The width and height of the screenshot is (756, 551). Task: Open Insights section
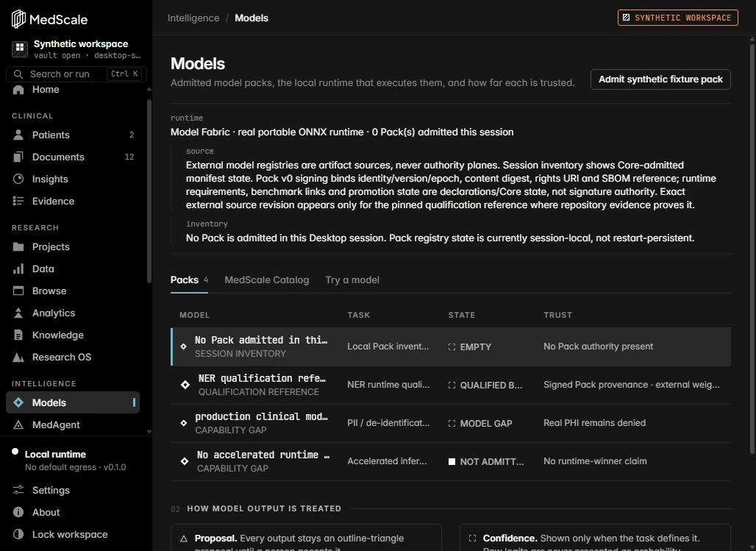(74, 179)
